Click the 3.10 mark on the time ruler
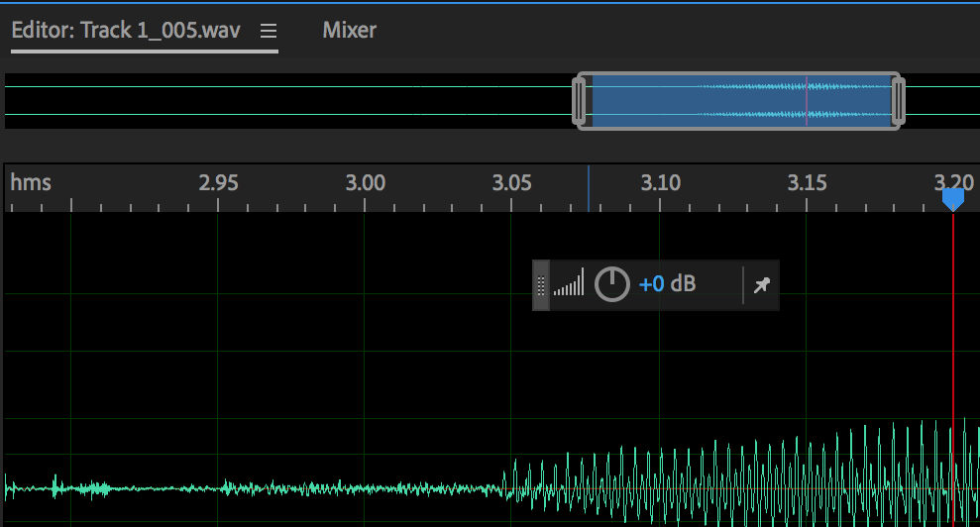980x527 pixels. (x=661, y=182)
